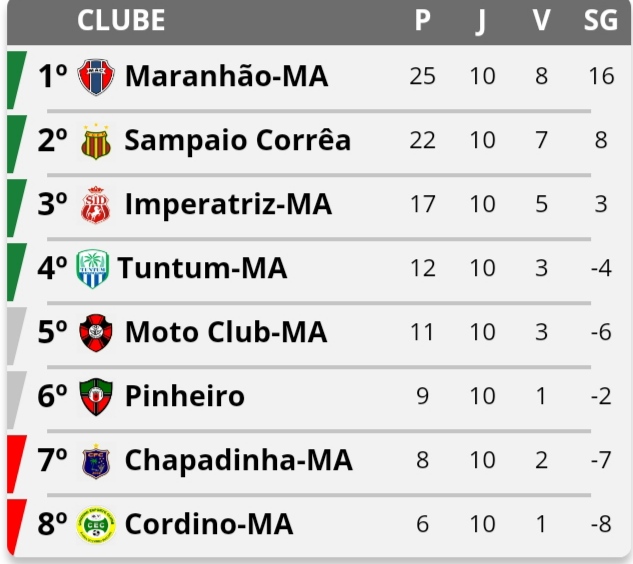Click the Moto Club-MA club crest
The height and width of the screenshot is (564, 633).
(96, 332)
